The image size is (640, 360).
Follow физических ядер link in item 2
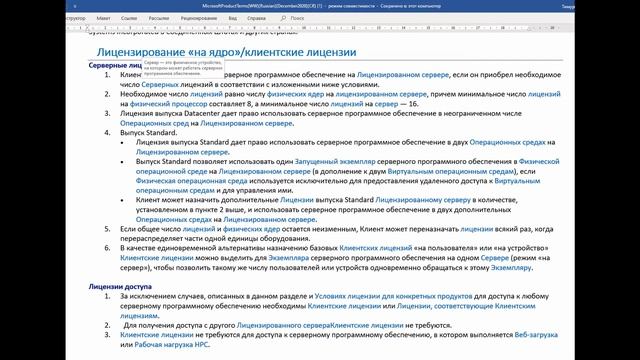(x=295, y=94)
